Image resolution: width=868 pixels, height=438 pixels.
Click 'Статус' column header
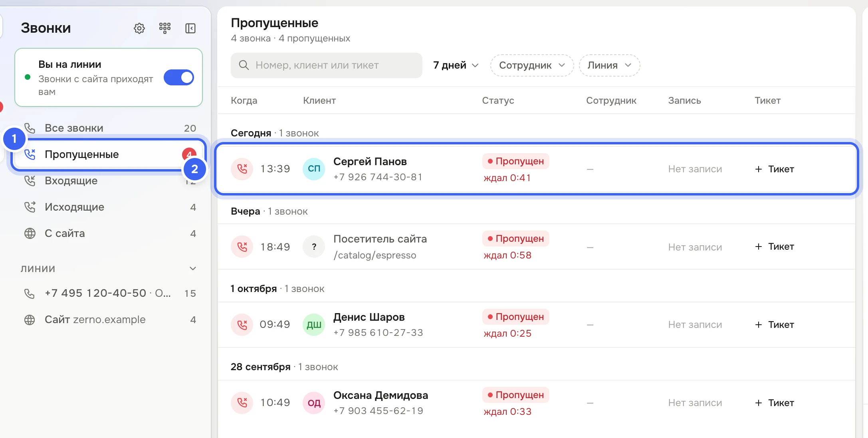(498, 101)
